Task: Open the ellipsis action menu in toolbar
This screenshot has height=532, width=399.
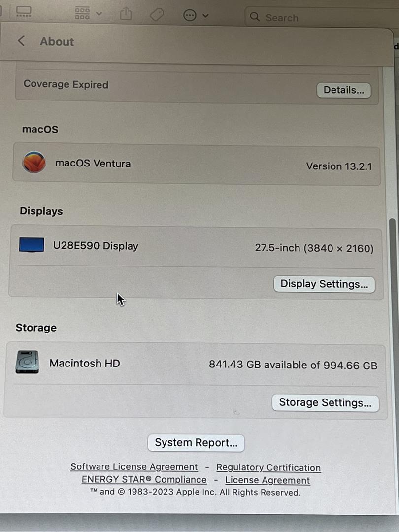Action: coord(196,15)
